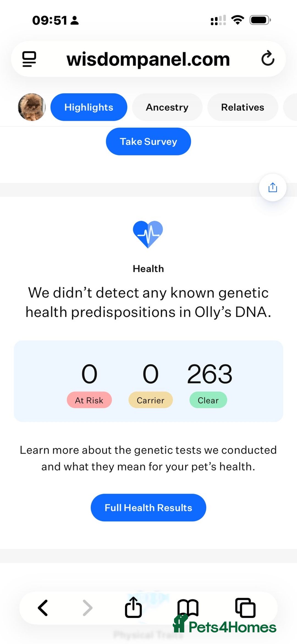Tap the wisdompanel.com address field

tap(148, 59)
